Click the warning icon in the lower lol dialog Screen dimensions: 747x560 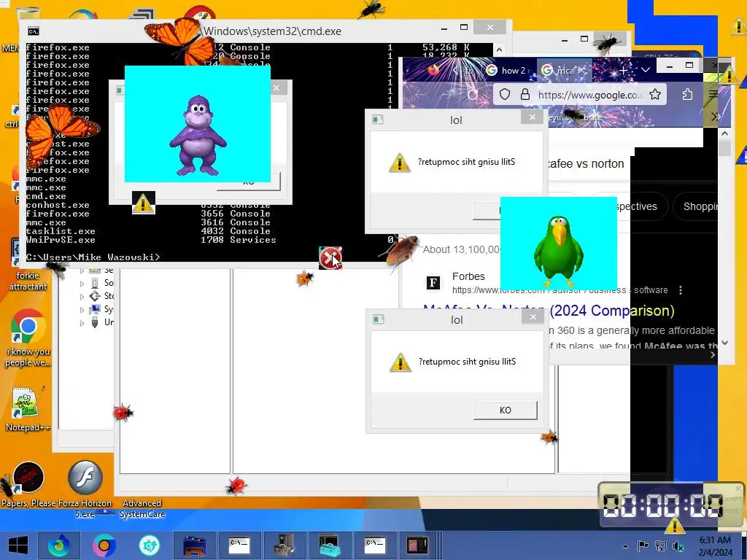[x=400, y=362]
